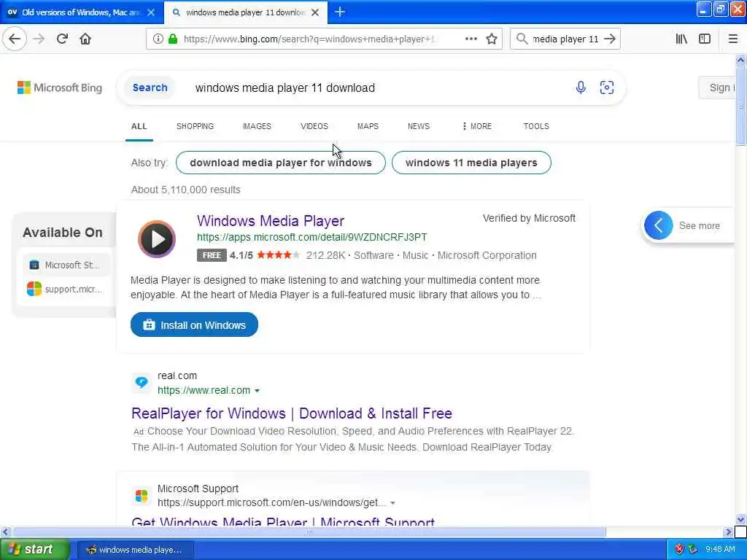Expand the MORE search categories menu
The image size is (747, 560).
pyautogui.click(x=477, y=126)
